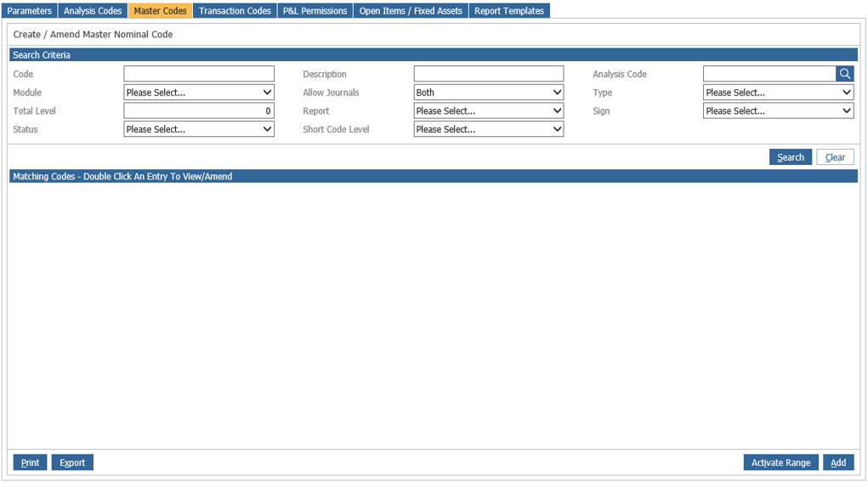This screenshot has height=487, width=868.
Task: Open the P&L Permissions tab
Action: [315, 11]
